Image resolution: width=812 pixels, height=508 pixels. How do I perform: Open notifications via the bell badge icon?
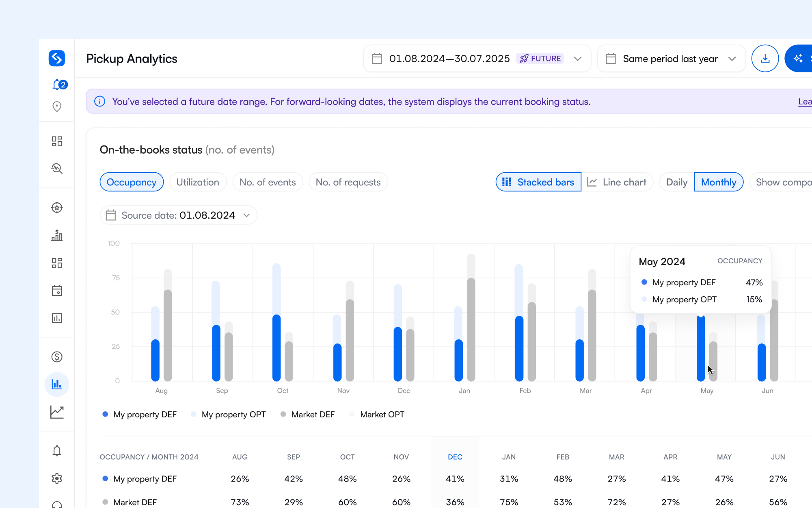[x=57, y=85]
